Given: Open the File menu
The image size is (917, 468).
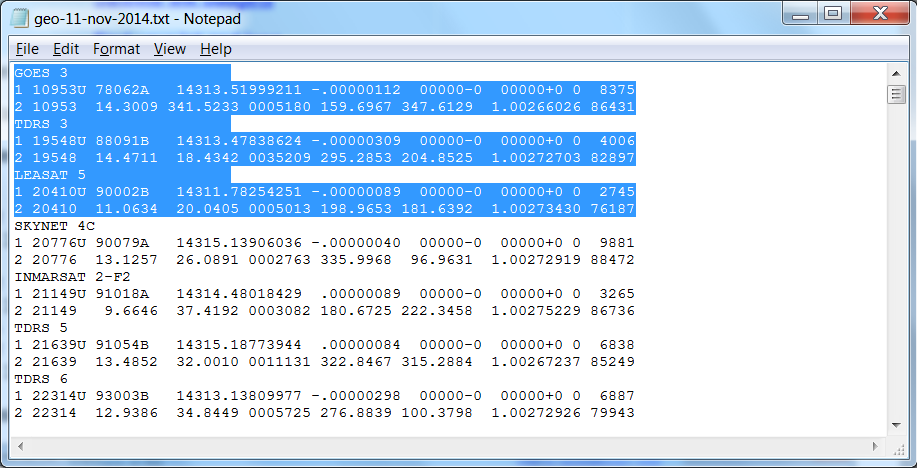Looking at the screenshot, I should [x=27, y=49].
